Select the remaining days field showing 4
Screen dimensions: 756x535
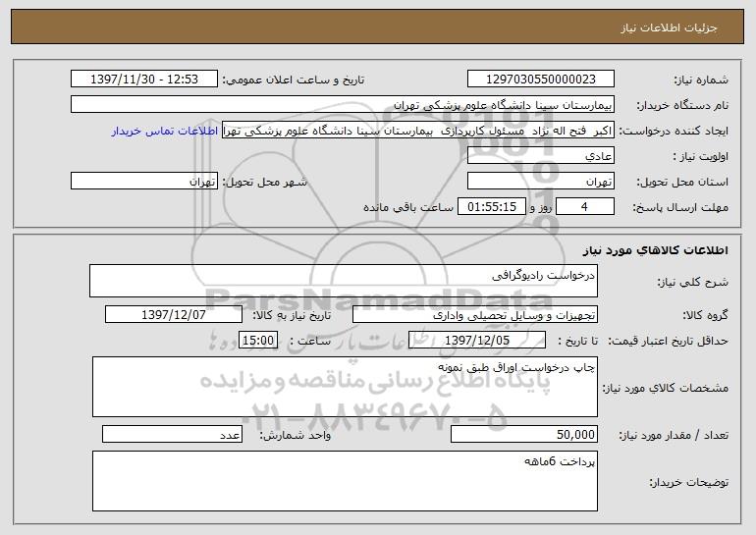[x=585, y=207]
